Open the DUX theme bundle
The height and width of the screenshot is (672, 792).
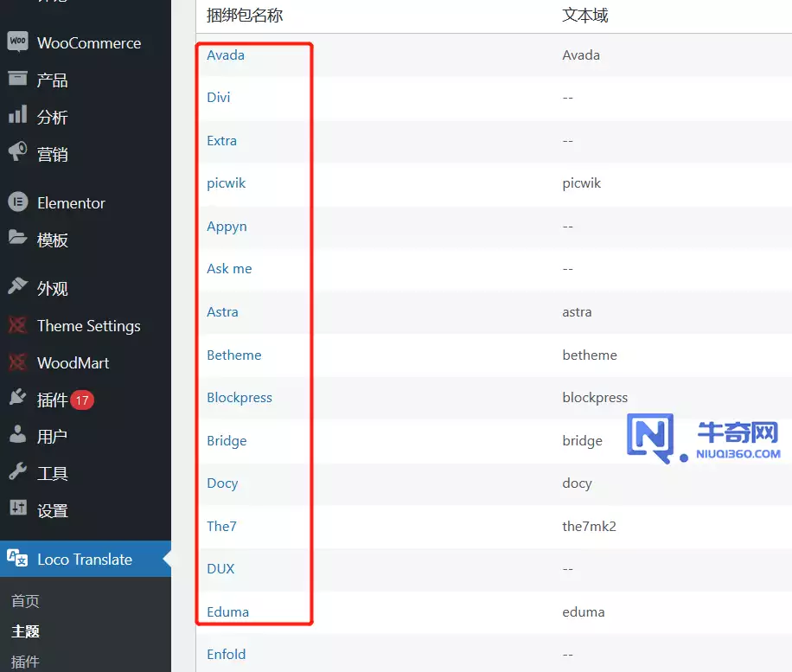(220, 568)
